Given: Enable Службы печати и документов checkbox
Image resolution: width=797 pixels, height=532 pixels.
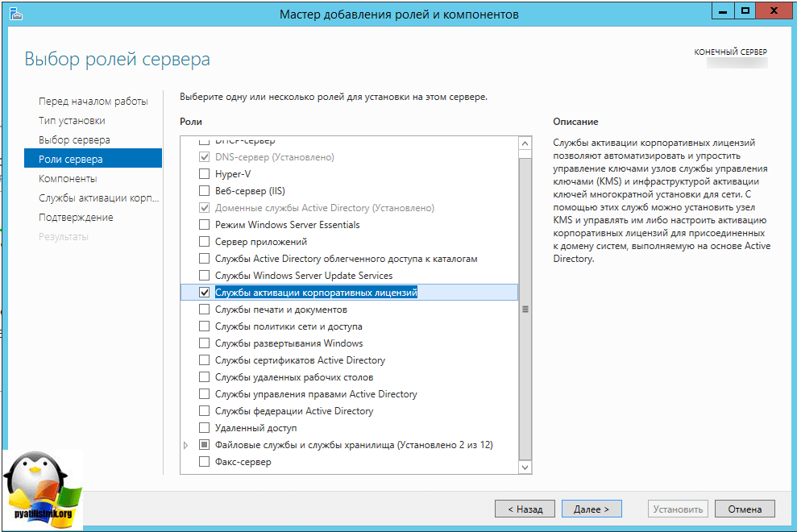Looking at the screenshot, I should coord(205,310).
